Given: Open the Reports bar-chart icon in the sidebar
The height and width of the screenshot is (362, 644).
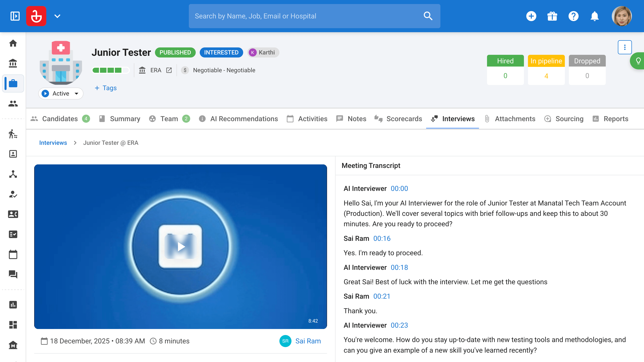Looking at the screenshot, I should [x=13, y=305].
